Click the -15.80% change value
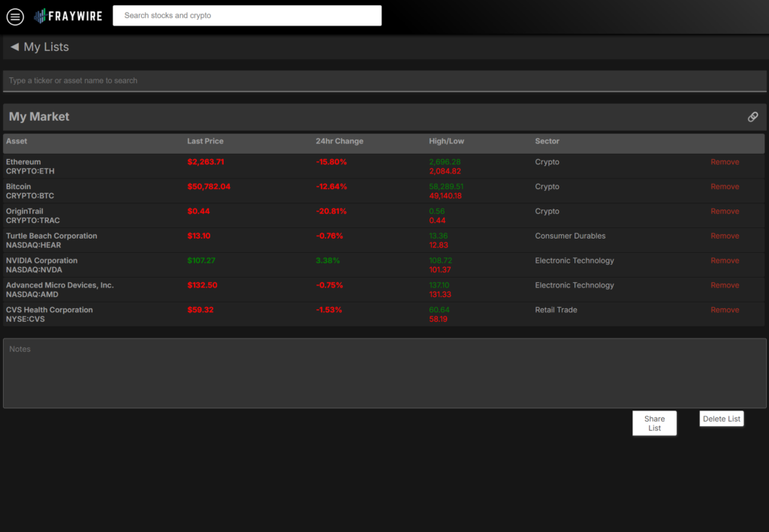The image size is (769, 532). (x=331, y=162)
